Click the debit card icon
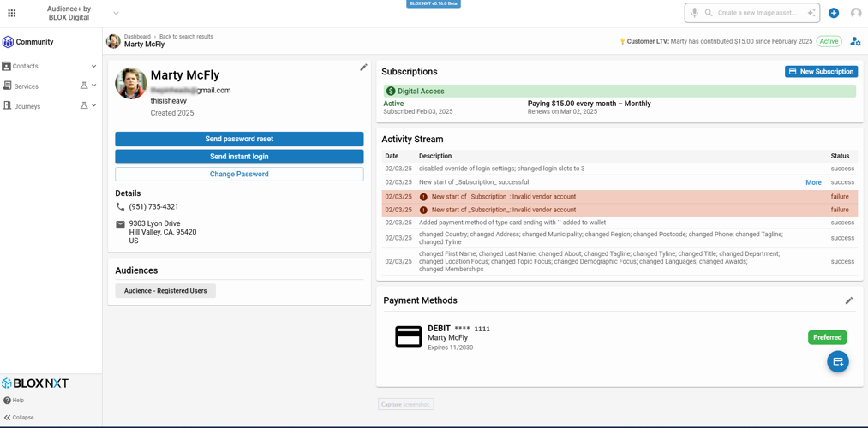This screenshot has width=868, height=428. coord(409,336)
